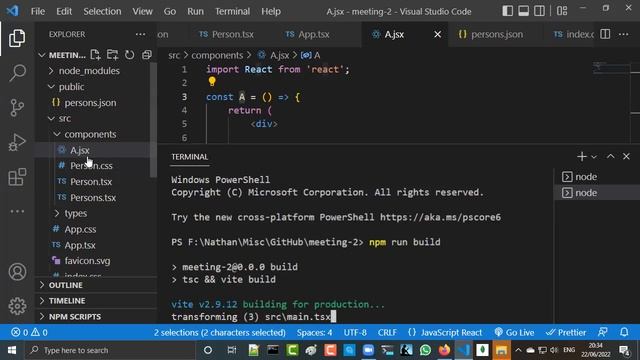640x360 pixels.
Task: Click the errors and warnings status indicator
Action: tap(29, 333)
